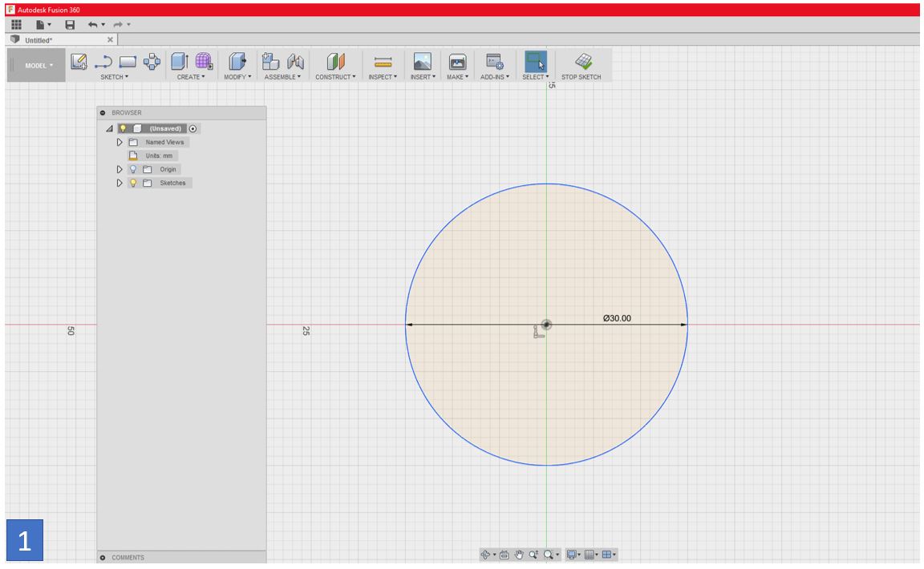Screen dimensions: 924x569
Task: Undo the last action
Action: click(92, 24)
